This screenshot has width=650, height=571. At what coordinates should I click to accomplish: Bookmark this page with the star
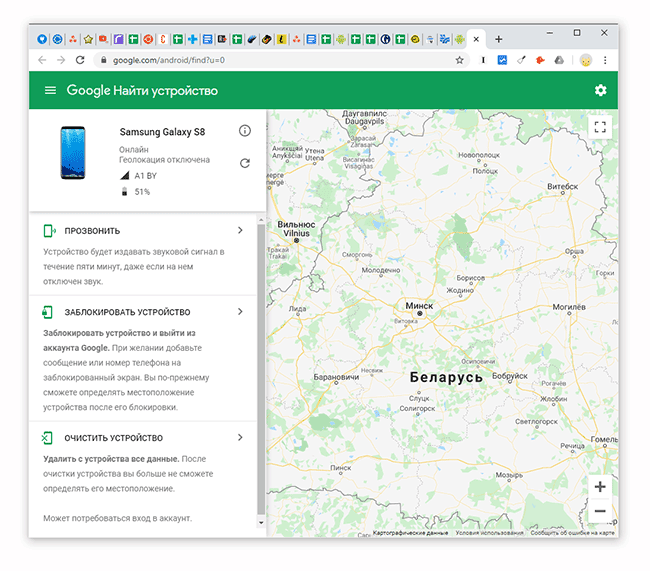point(459,60)
